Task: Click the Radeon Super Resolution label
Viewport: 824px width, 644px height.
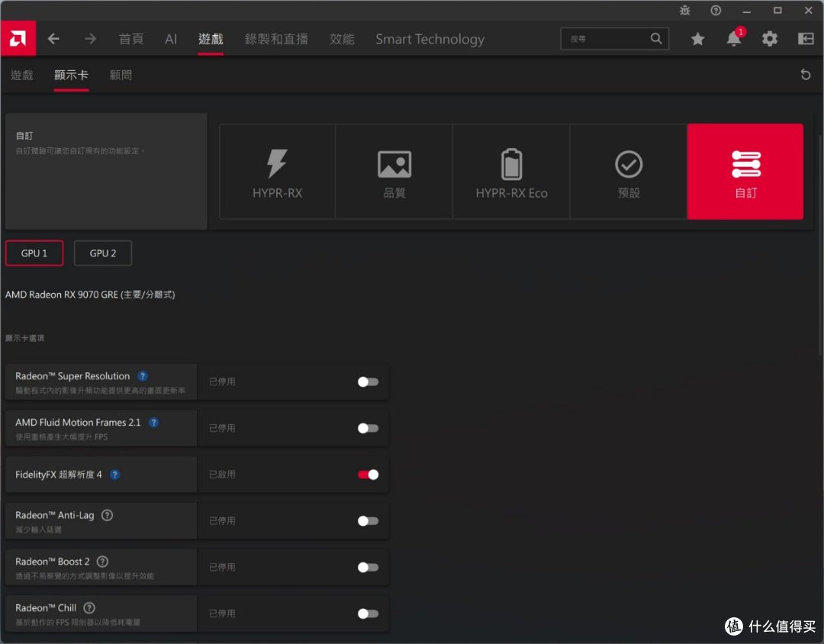Action: (72, 376)
